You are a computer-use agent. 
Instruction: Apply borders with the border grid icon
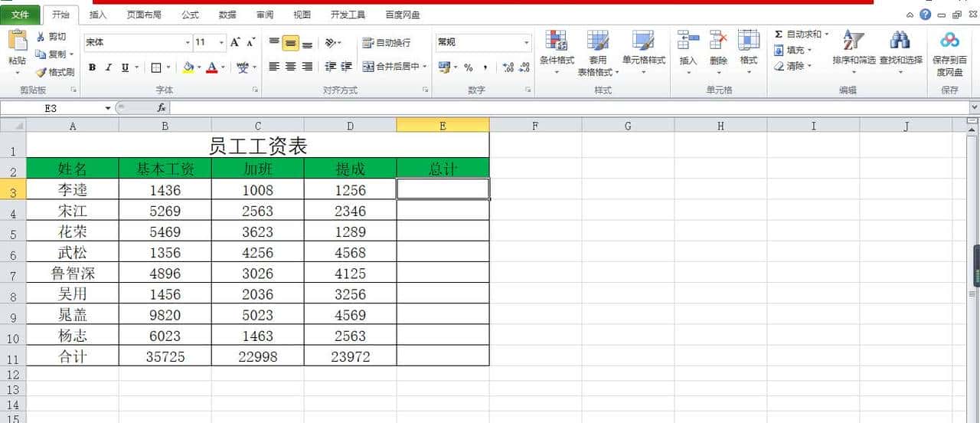point(156,67)
